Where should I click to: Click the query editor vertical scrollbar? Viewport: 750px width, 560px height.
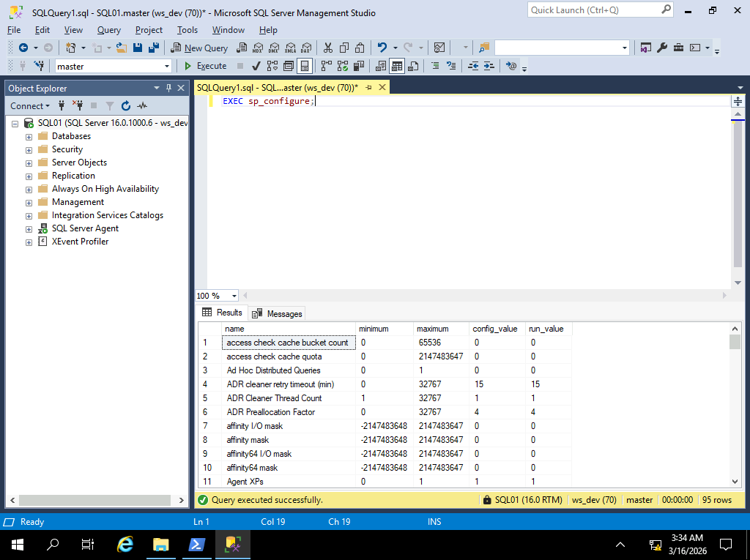pos(738,194)
